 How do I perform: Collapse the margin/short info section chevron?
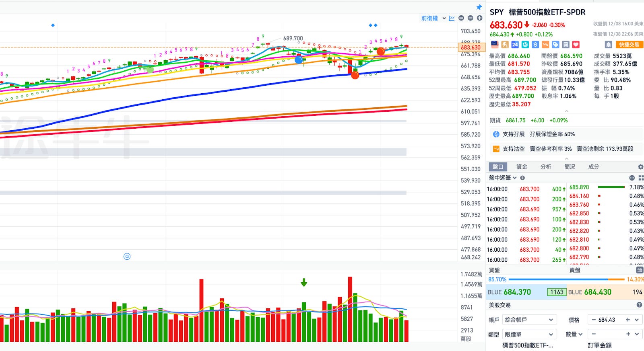(566, 159)
